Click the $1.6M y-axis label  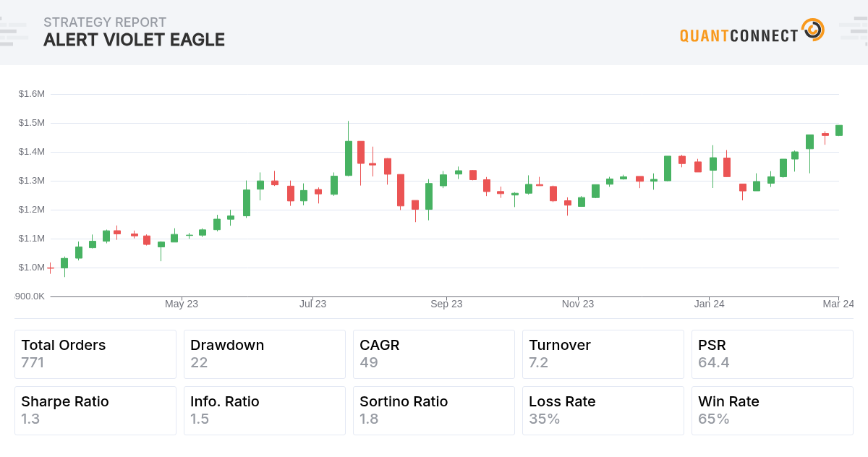point(32,94)
